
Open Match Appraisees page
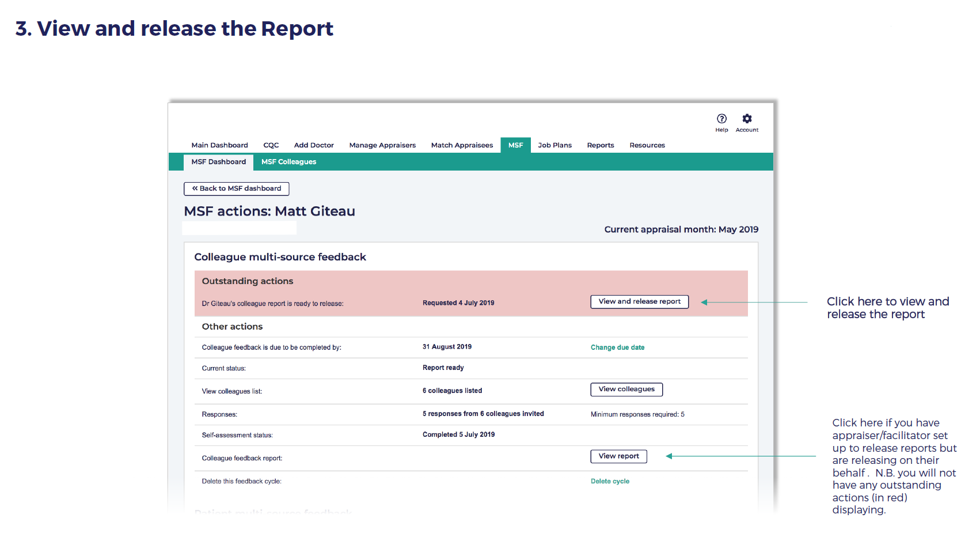(462, 145)
